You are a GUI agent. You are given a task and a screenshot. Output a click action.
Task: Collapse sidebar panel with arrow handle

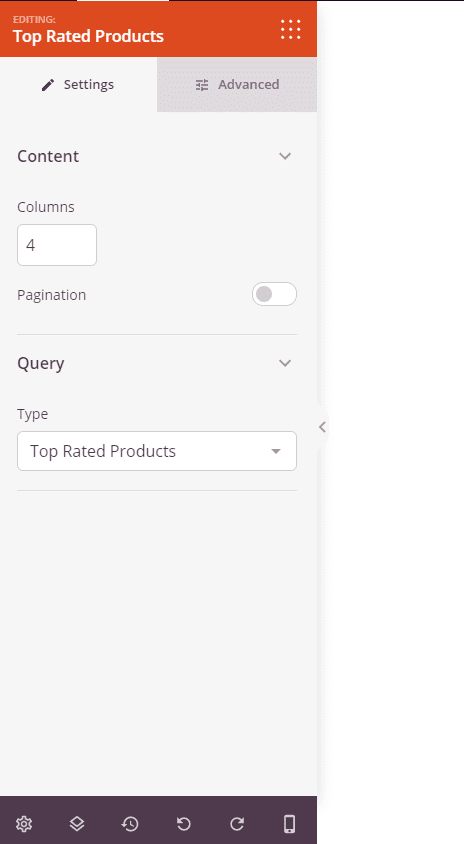(322, 427)
